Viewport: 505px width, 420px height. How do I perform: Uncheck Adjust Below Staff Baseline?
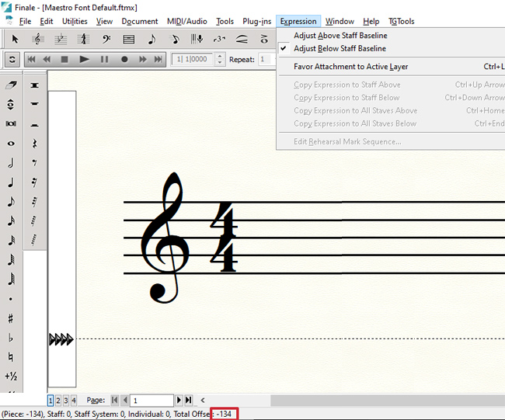(340, 48)
